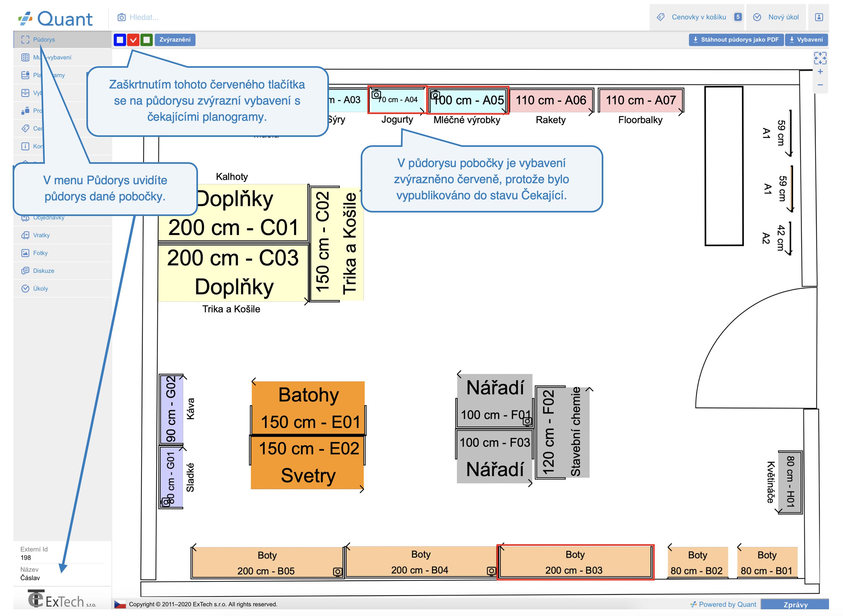The image size is (843, 616).
Task: Zoom in with the plus icon
Action: click(820, 72)
